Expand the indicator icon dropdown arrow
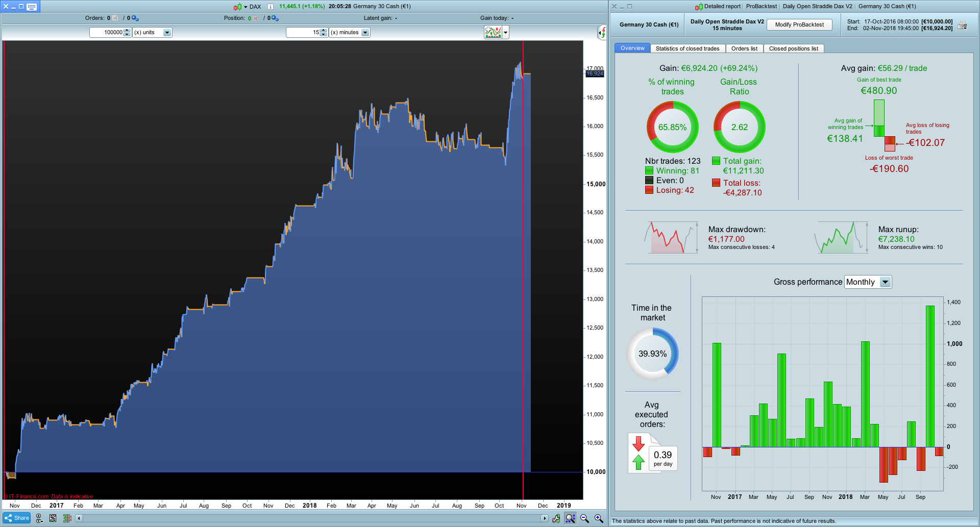This screenshot has height=527, width=980. [505, 33]
